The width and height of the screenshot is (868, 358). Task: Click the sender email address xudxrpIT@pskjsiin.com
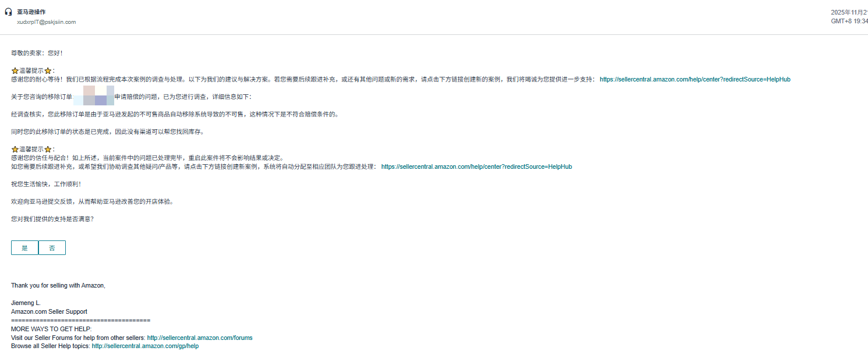click(x=46, y=22)
